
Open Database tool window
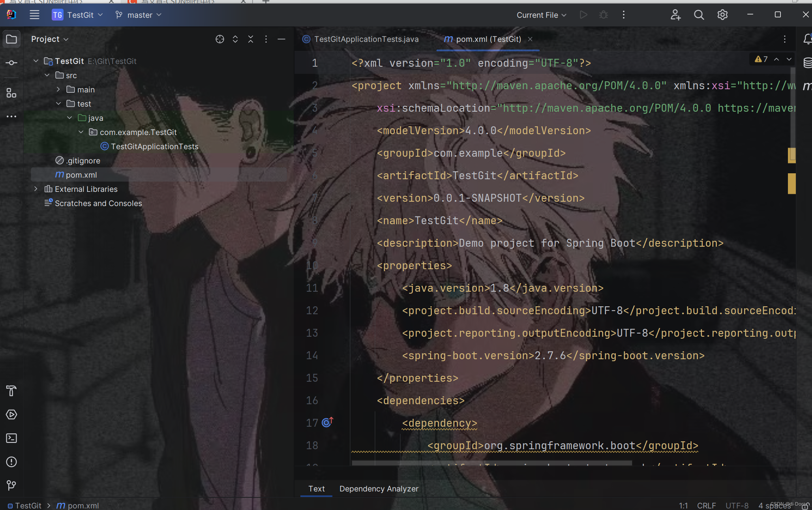pos(808,63)
